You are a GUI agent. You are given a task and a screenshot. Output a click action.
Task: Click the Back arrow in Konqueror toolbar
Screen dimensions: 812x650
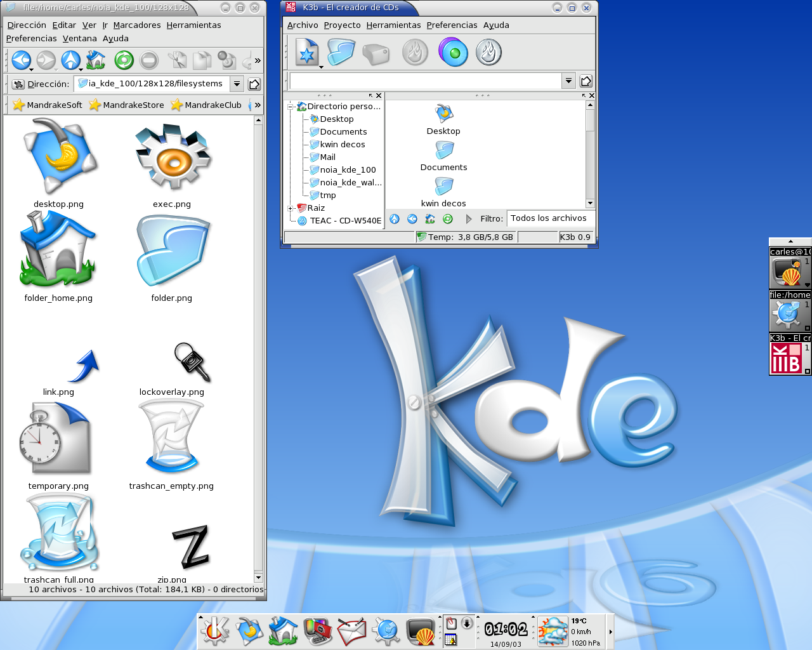[x=22, y=60]
